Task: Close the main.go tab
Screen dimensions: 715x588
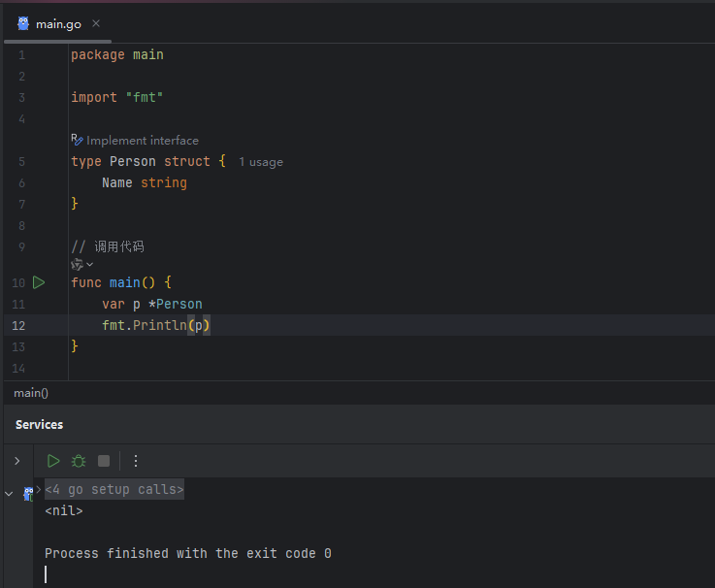Action: point(96,23)
